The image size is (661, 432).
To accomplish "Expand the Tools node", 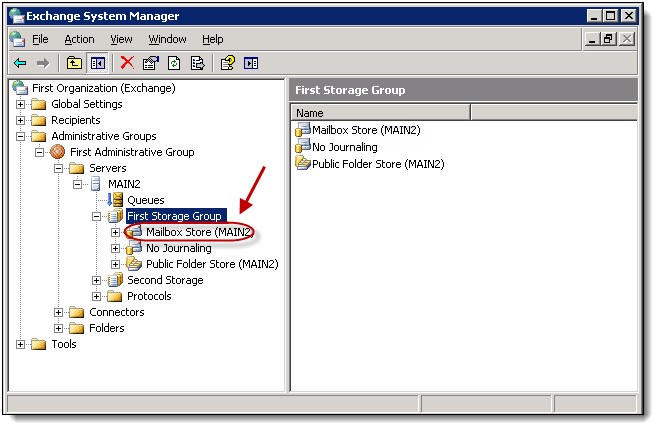I will [20, 344].
